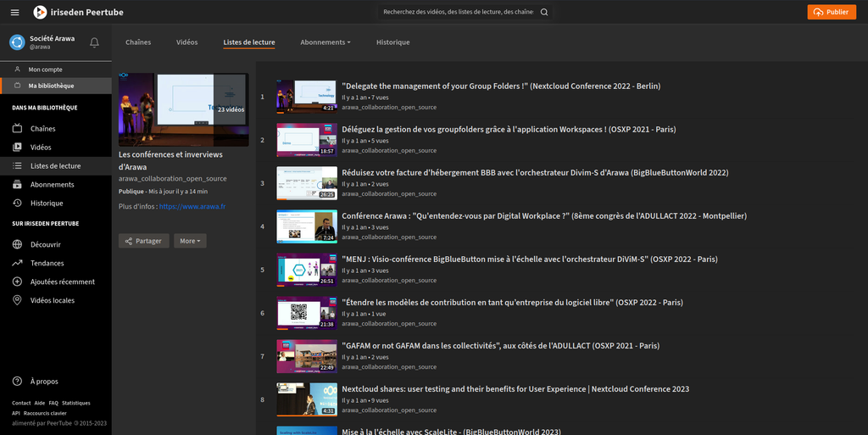Open the QR code 21:38 video thumbnail
Viewport: 868px width, 435px height.
[x=307, y=313]
